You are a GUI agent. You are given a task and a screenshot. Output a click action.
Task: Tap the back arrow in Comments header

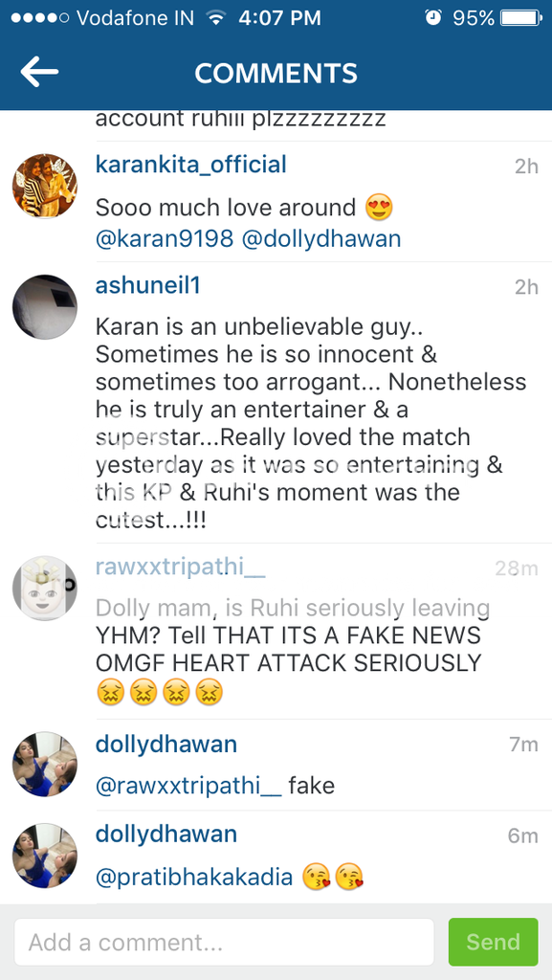click(39, 72)
